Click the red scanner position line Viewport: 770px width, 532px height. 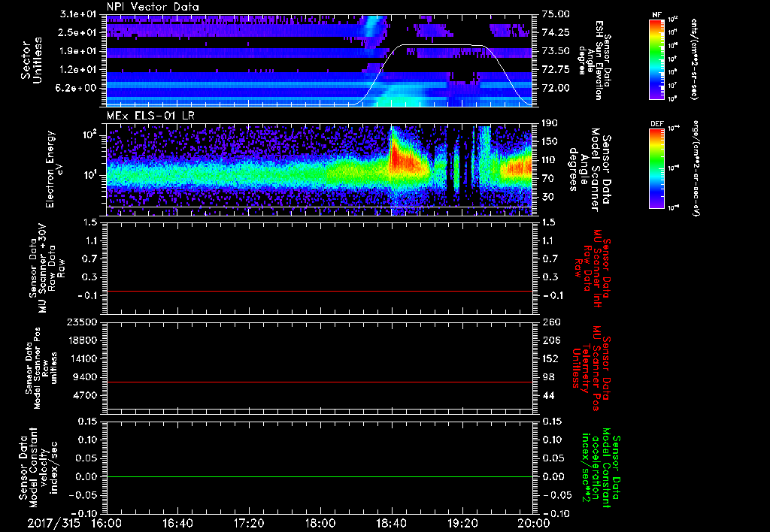[320, 382]
